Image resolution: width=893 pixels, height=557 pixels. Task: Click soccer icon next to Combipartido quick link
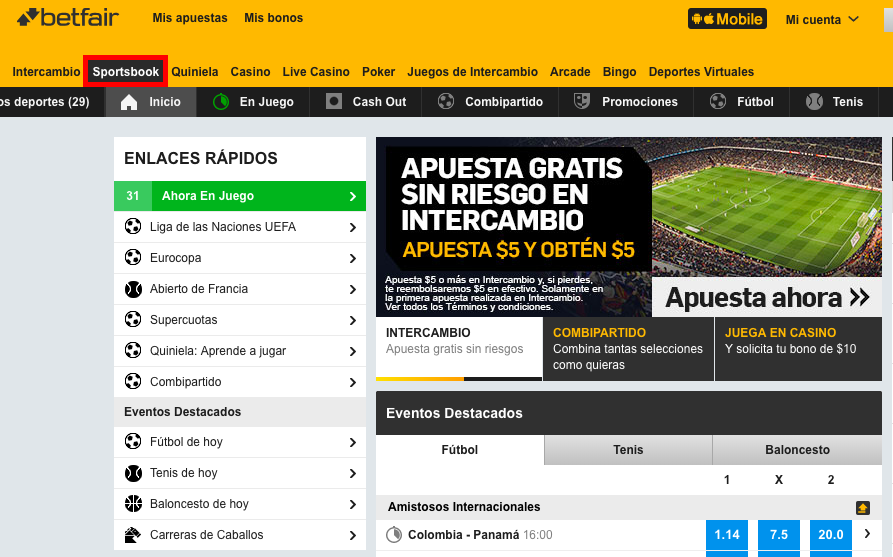coord(133,382)
